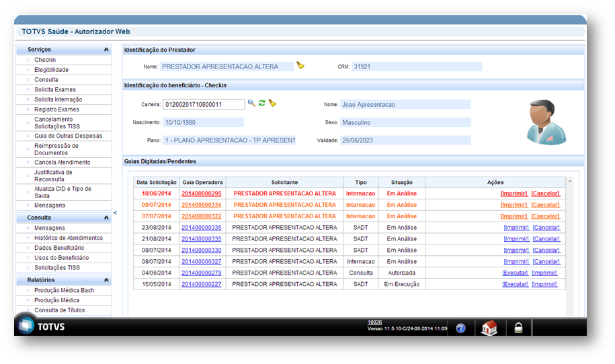Click Imprimir for guia 201400000279
Screen dimensions: 615x364
coord(544,273)
